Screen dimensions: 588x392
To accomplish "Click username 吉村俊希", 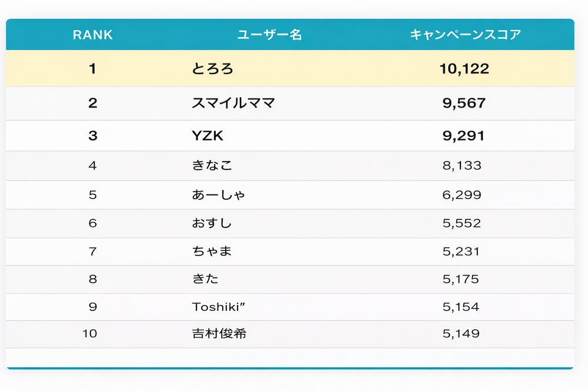I will click(219, 334).
